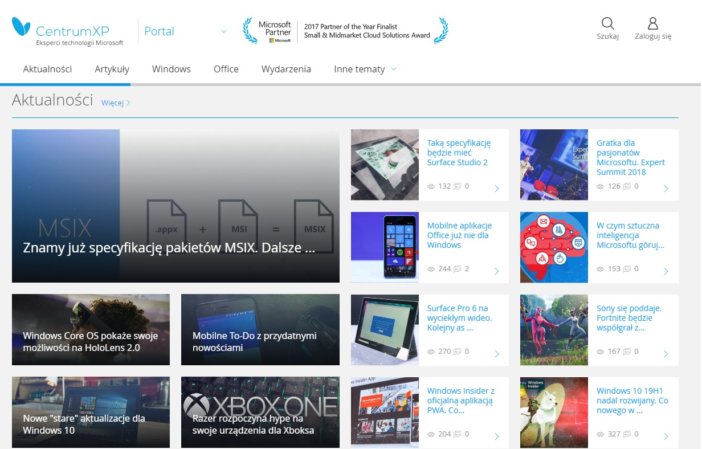Open Sony się poddaje Fortnite headline

coord(629,318)
